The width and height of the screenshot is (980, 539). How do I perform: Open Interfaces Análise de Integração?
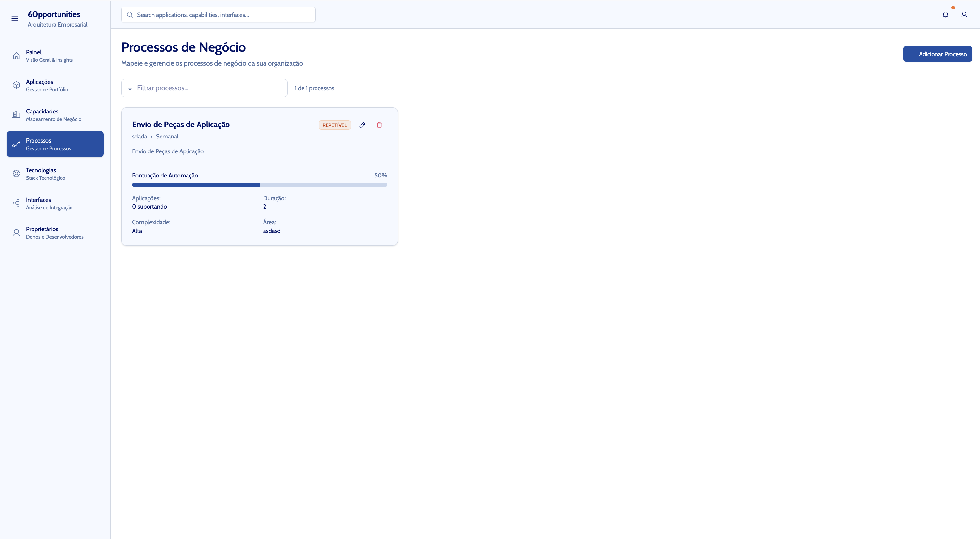point(55,203)
